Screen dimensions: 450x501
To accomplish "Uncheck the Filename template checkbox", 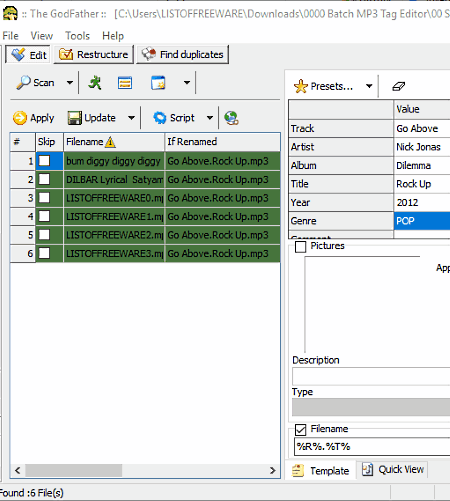I will click(300, 430).
